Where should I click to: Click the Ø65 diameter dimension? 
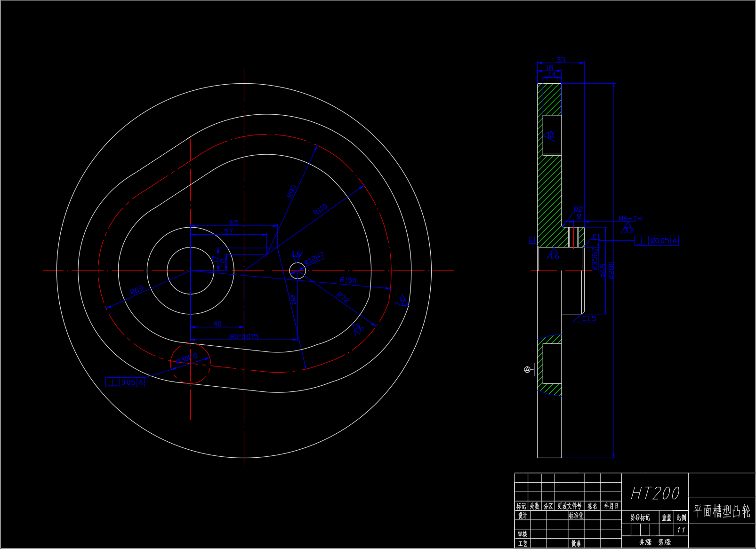click(603, 271)
